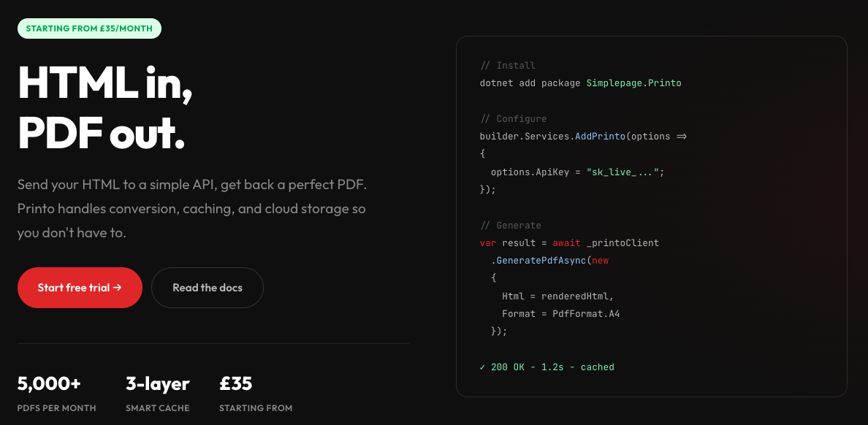This screenshot has height=425, width=868.
Task: Click the // Generate comment line
Action: click(x=511, y=225)
